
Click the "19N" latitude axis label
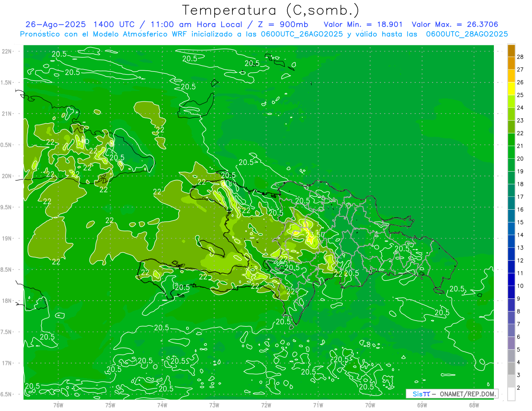[x=7, y=239]
